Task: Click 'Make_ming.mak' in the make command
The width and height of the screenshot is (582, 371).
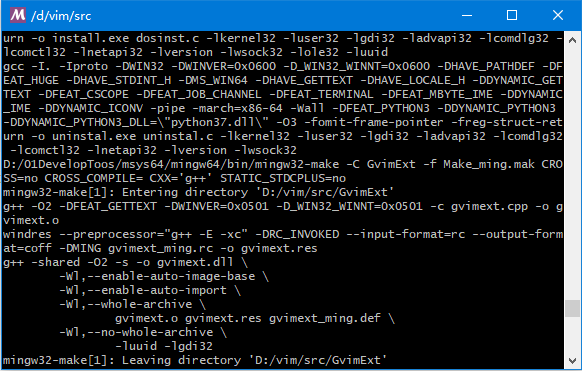Action: click(x=489, y=164)
